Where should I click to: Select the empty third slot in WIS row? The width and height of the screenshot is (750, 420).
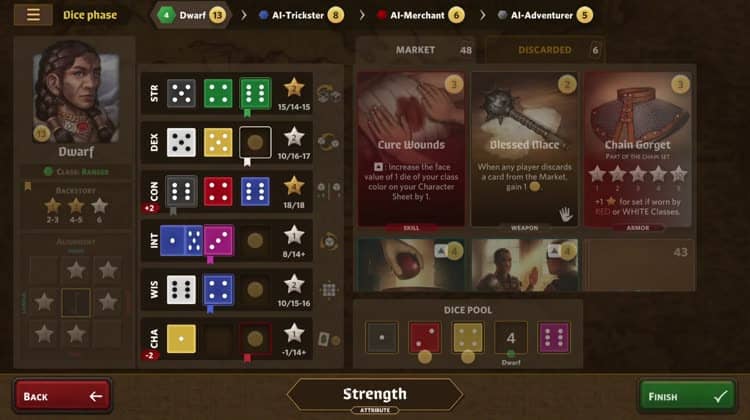point(255,289)
